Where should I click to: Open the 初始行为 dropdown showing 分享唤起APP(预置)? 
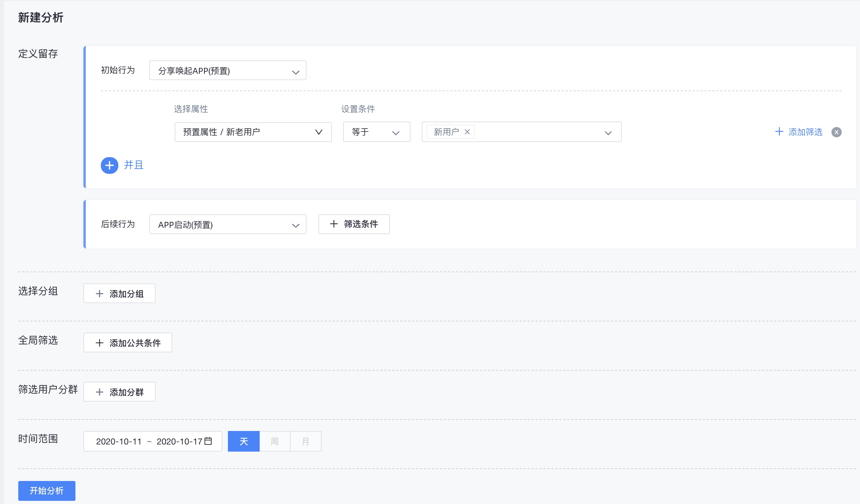pos(228,71)
